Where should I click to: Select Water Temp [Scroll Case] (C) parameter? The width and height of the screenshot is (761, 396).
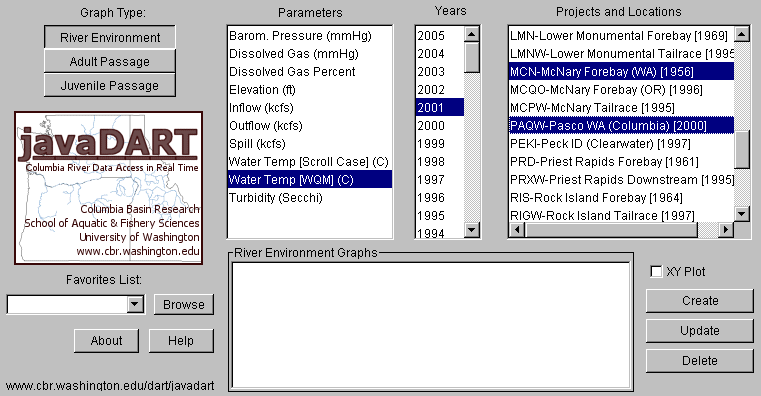pyautogui.click(x=310, y=162)
